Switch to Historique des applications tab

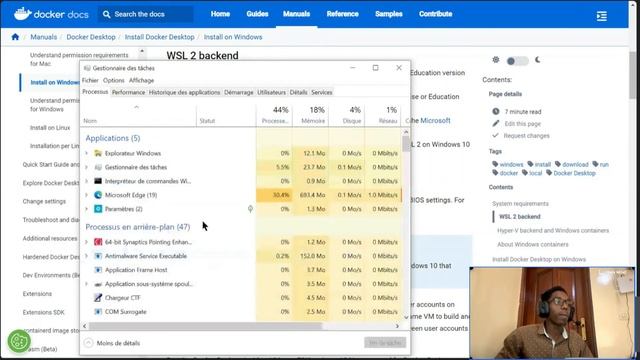coord(184,92)
